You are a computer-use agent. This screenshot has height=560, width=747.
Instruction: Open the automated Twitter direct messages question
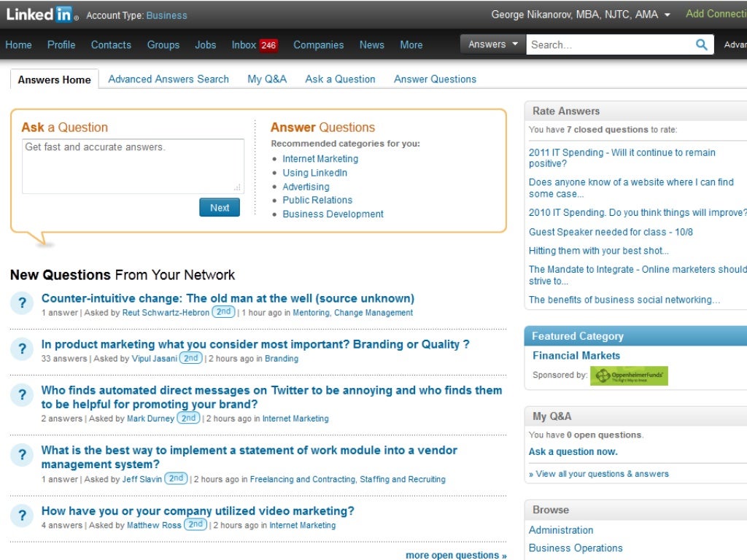271,397
